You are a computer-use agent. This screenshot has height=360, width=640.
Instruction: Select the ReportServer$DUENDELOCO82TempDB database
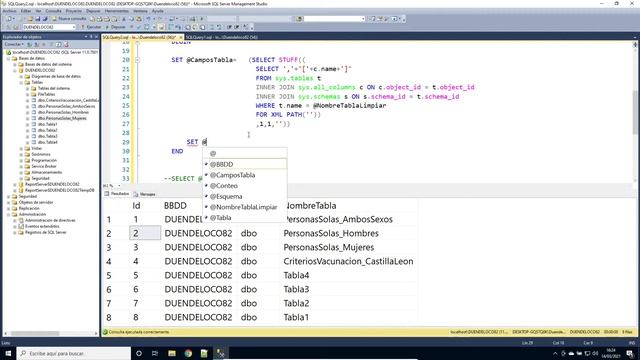[59, 190]
